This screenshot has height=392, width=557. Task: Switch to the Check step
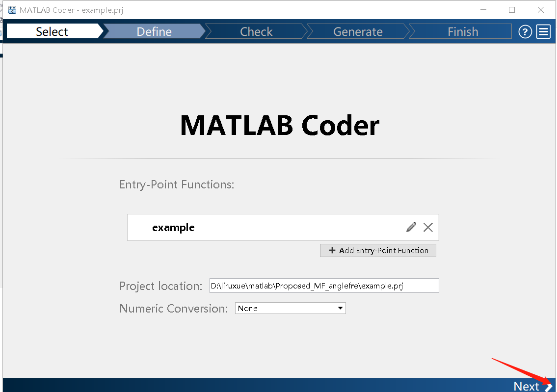pyautogui.click(x=256, y=32)
